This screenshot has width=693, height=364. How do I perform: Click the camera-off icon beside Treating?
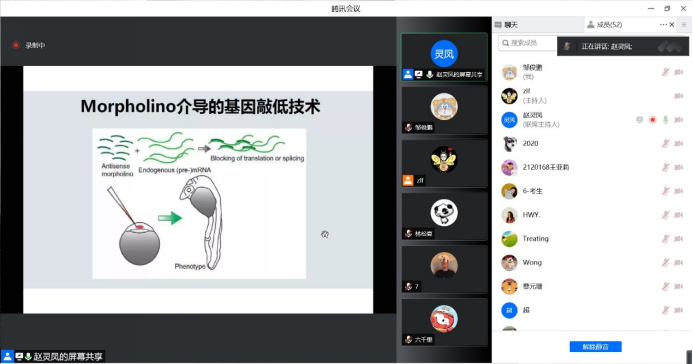click(x=678, y=239)
